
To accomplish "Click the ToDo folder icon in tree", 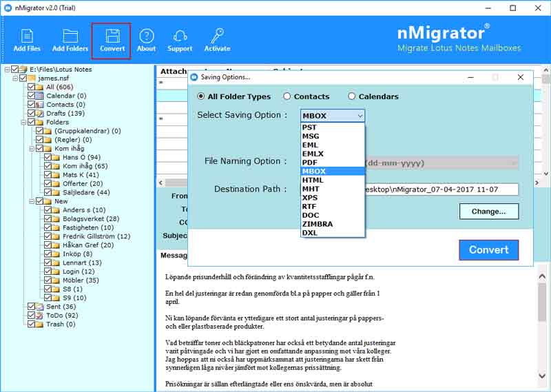I will coord(39,316).
